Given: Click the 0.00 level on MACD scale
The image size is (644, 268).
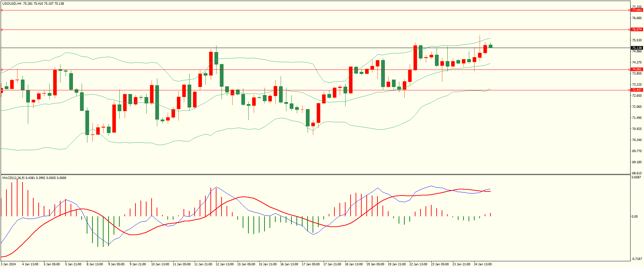Looking at the screenshot, I should coord(634,217).
